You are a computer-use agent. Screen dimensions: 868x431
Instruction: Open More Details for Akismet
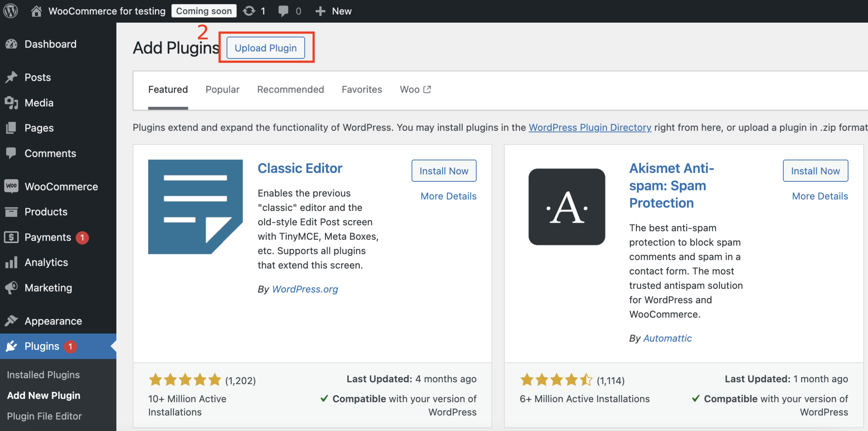[x=819, y=196]
